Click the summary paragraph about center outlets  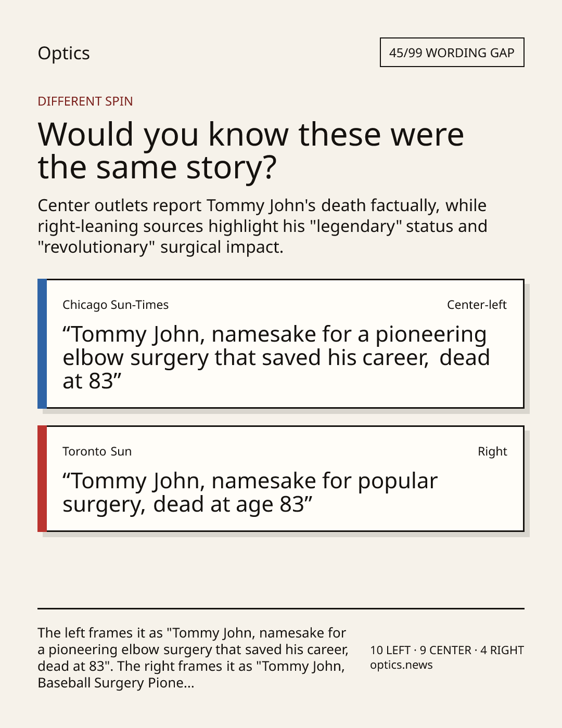263,226
